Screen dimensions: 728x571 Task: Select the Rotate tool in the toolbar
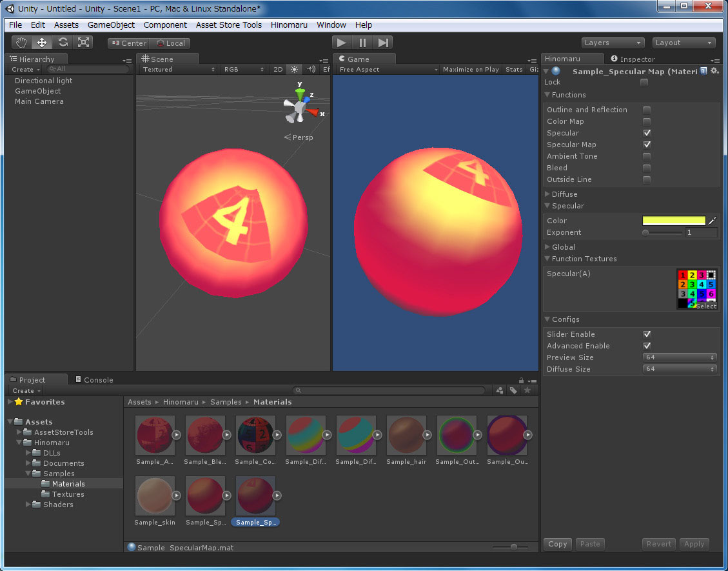pyautogui.click(x=63, y=43)
